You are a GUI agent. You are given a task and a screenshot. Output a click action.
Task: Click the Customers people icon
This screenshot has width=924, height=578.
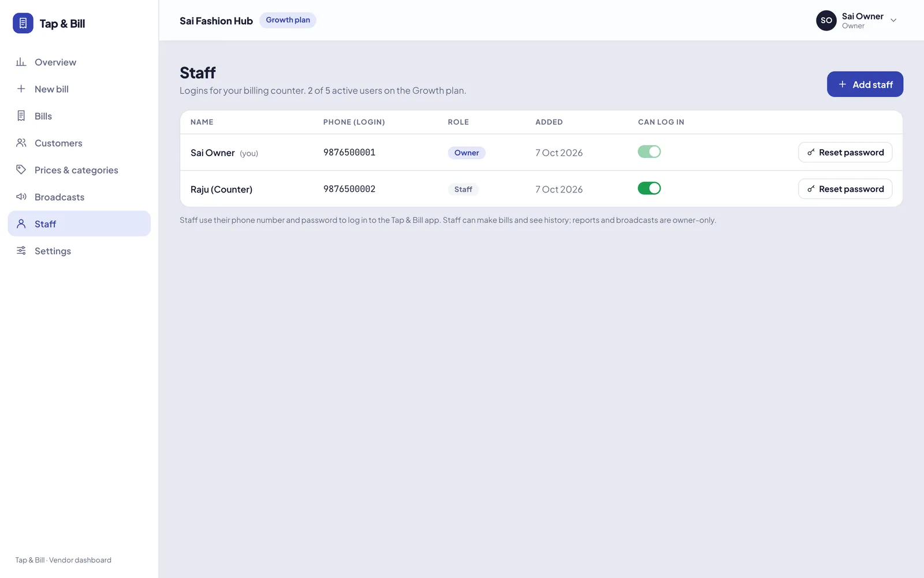pos(21,143)
